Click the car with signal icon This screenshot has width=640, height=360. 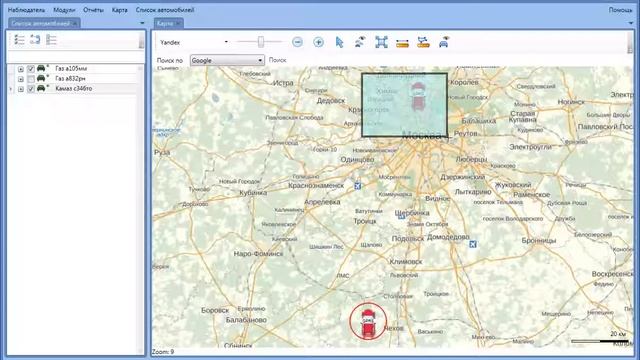pyautogui.click(x=444, y=42)
